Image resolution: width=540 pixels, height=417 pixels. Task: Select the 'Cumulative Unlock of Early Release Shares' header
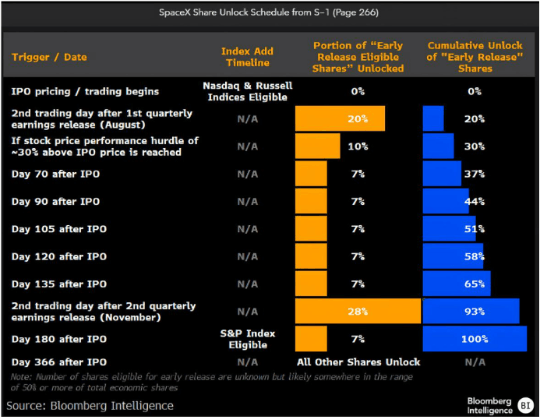point(475,57)
